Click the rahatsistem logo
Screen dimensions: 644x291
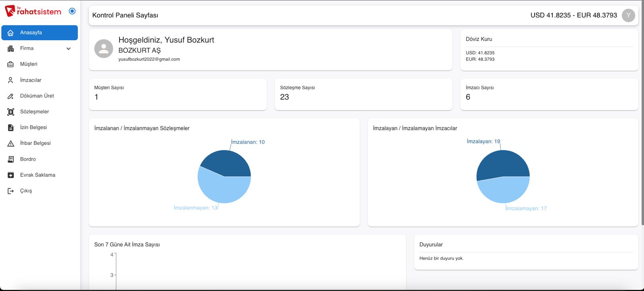click(33, 11)
